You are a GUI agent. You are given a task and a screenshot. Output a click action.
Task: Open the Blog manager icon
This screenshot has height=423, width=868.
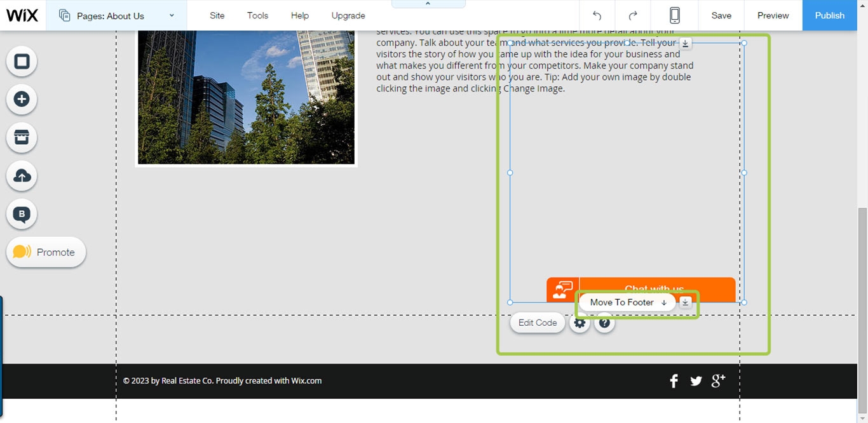22,214
